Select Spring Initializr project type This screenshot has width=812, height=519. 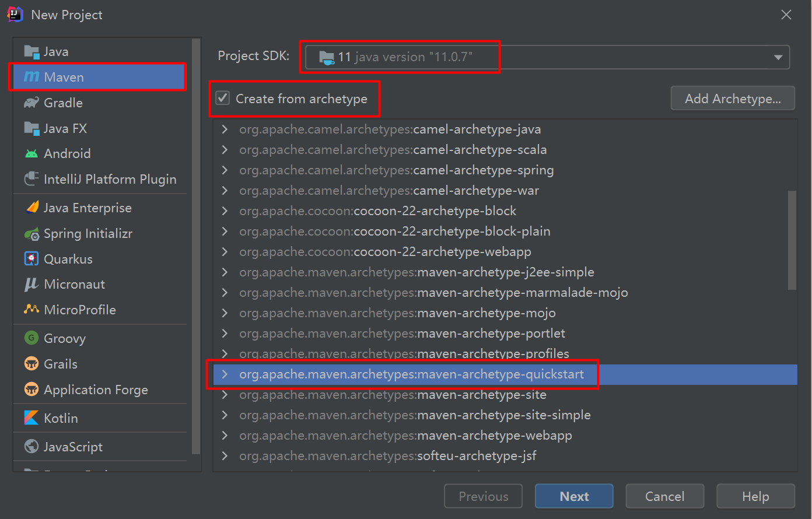click(x=99, y=233)
